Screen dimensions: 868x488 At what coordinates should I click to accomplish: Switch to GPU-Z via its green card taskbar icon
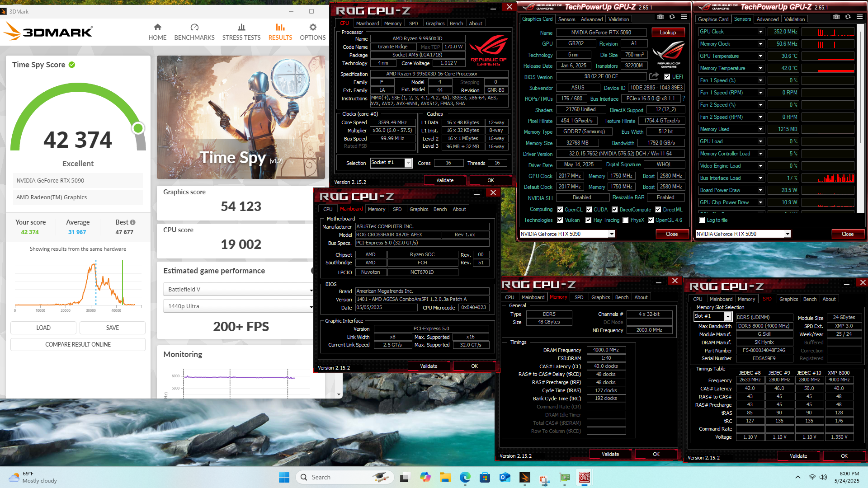tap(565, 477)
